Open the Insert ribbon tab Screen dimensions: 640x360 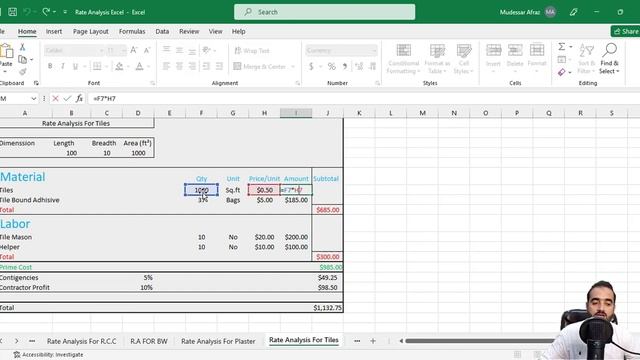point(54,31)
